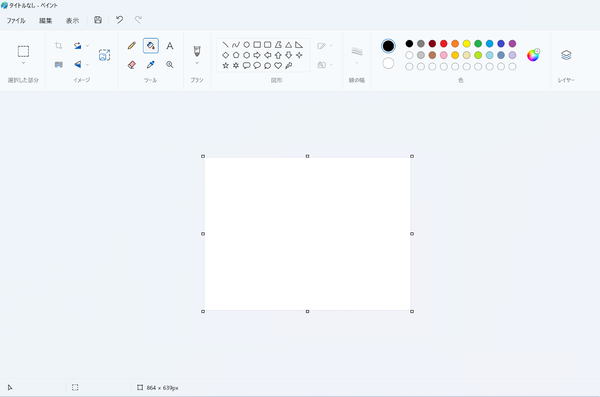The width and height of the screenshot is (600, 397).
Task: Select the down arrow shape
Action: (x=289, y=55)
